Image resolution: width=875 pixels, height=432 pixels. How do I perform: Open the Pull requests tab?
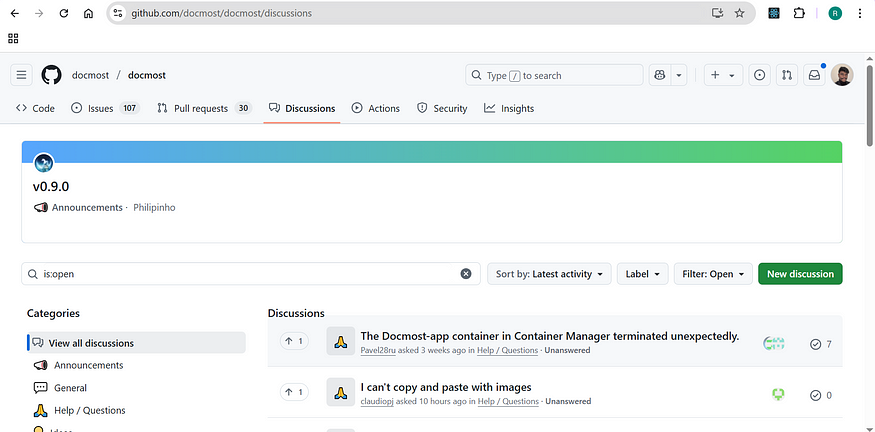[204, 108]
